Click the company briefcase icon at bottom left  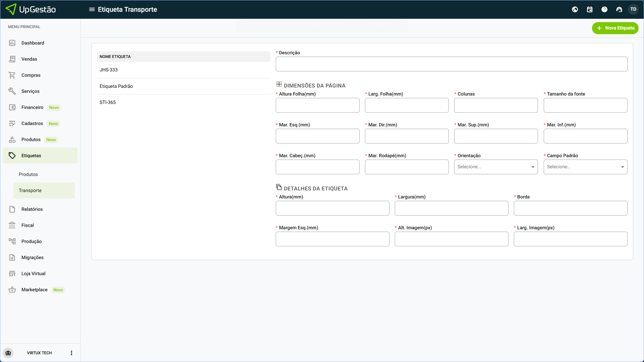point(8,353)
